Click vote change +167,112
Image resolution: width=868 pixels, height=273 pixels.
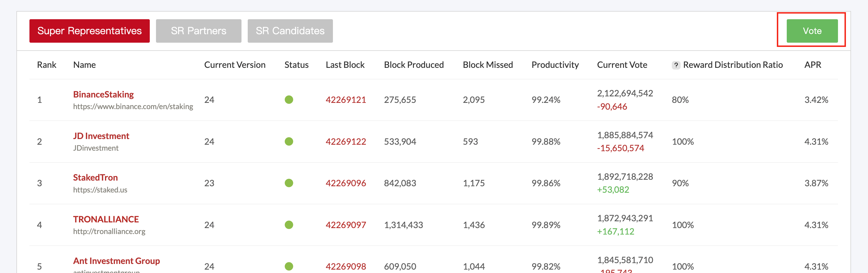pyautogui.click(x=616, y=232)
